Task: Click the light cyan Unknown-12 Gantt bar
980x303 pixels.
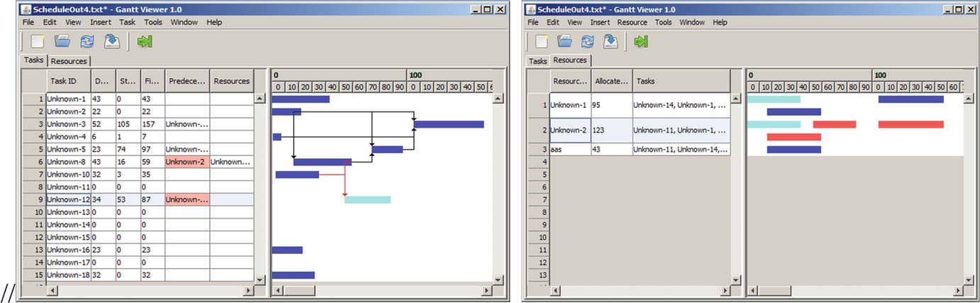Action: pos(367,200)
